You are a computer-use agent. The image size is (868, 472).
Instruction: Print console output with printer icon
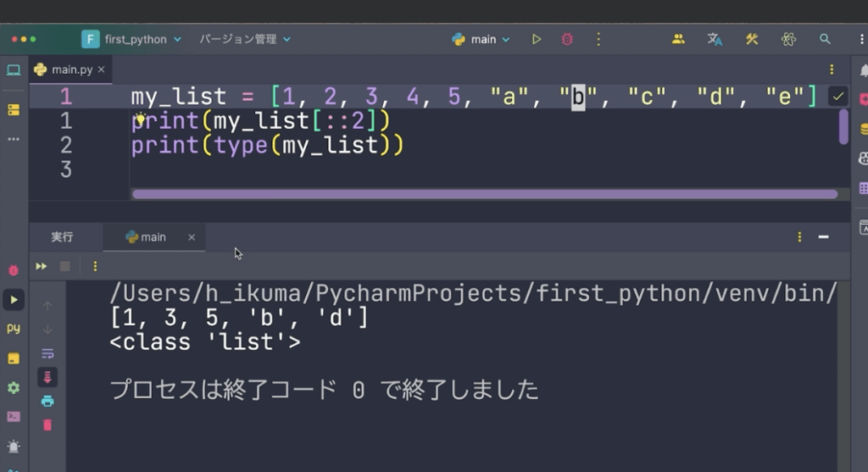click(47, 401)
